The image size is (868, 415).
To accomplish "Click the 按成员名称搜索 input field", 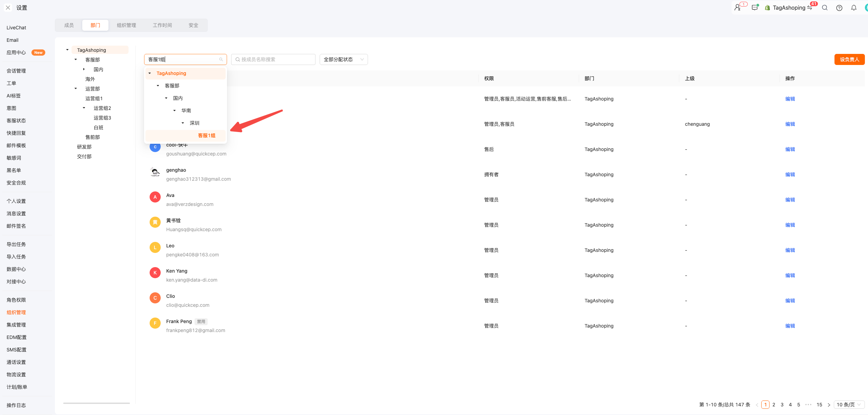I will point(273,59).
